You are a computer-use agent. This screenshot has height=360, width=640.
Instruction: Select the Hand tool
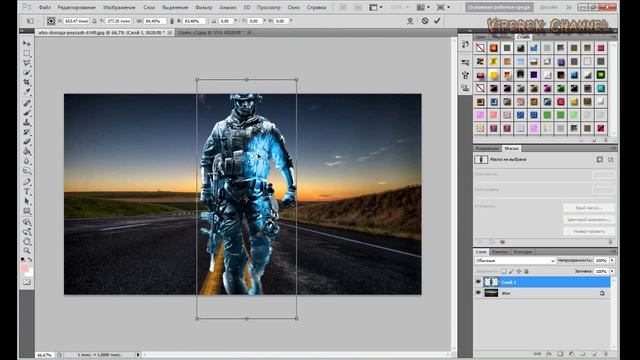tap(27, 241)
